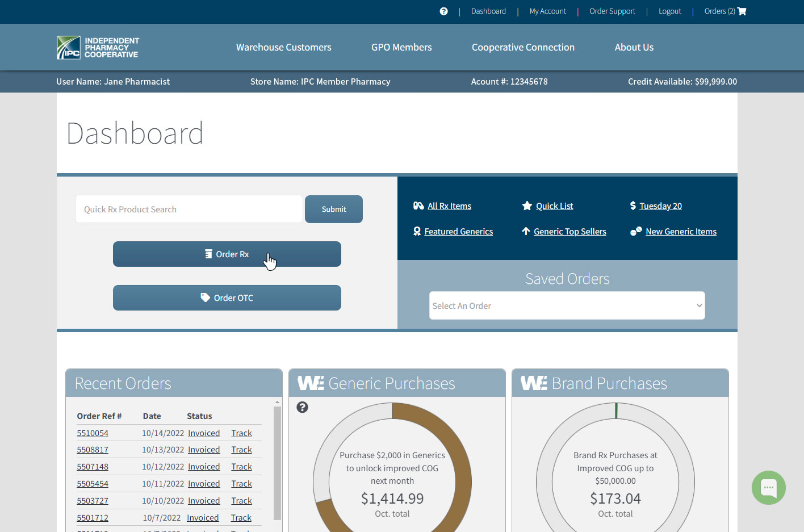
Task: Click Logout in top bar
Action: tap(670, 11)
